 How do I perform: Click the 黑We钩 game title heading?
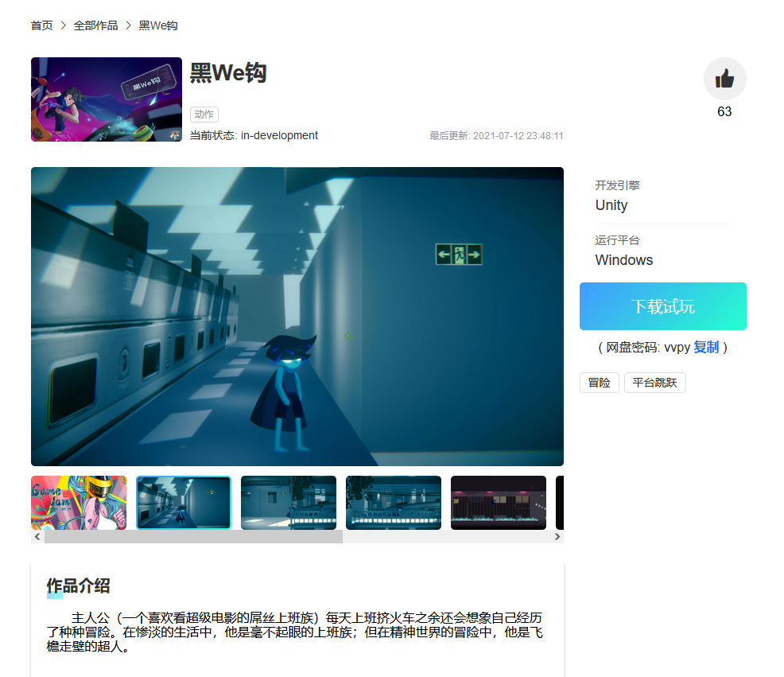tap(228, 73)
